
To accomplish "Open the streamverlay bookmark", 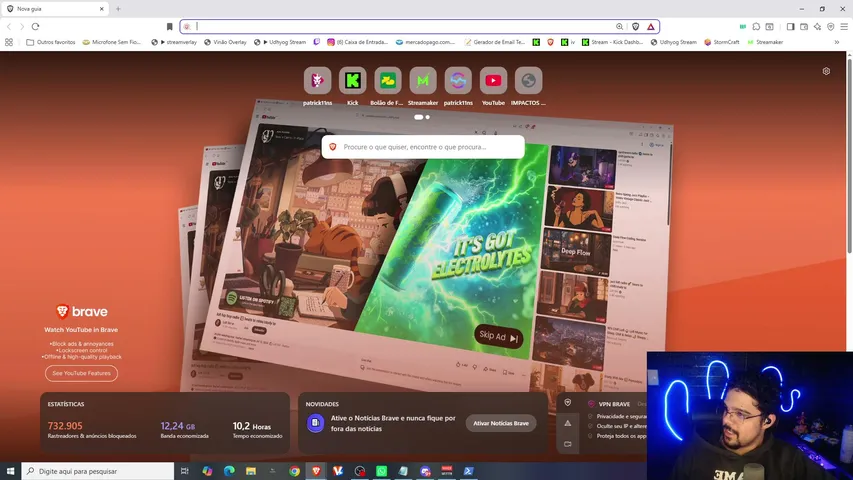I will [174, 42].
